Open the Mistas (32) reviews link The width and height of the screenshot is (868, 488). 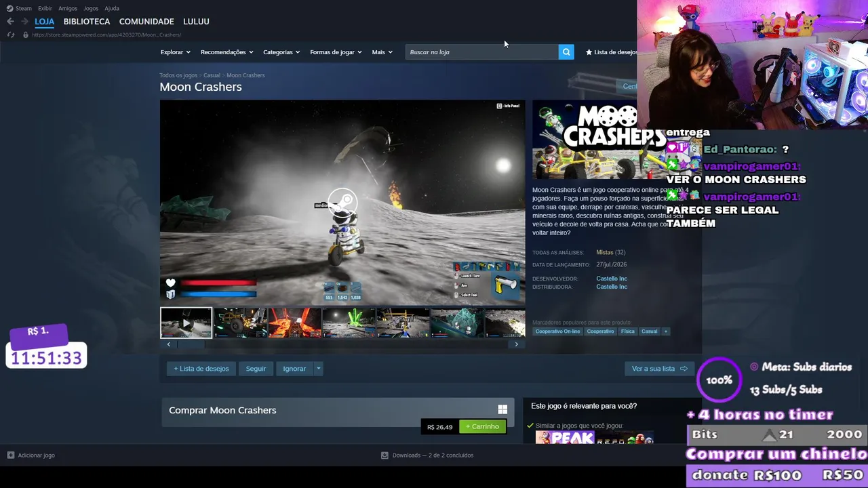coord(610,253)
